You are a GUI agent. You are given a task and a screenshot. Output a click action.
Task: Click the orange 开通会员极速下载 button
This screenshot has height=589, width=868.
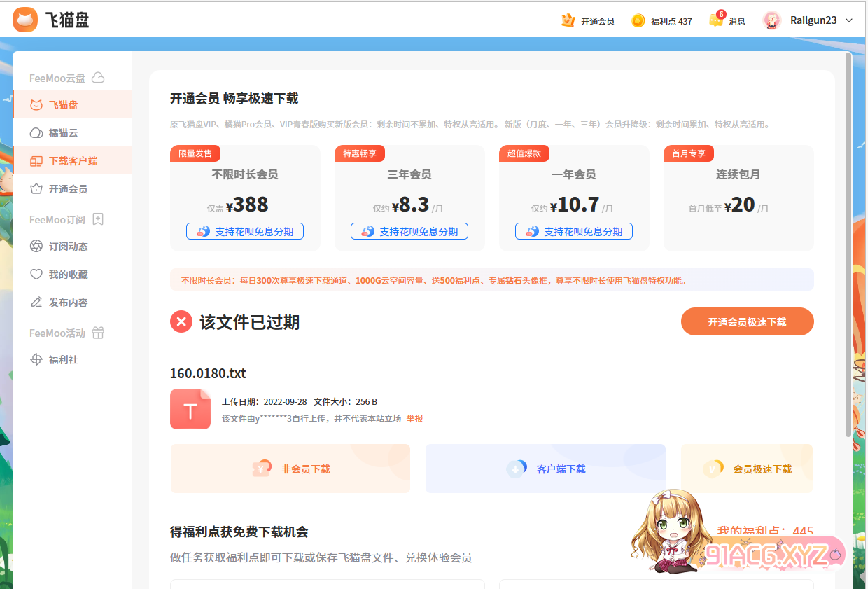tap(747, 321)
